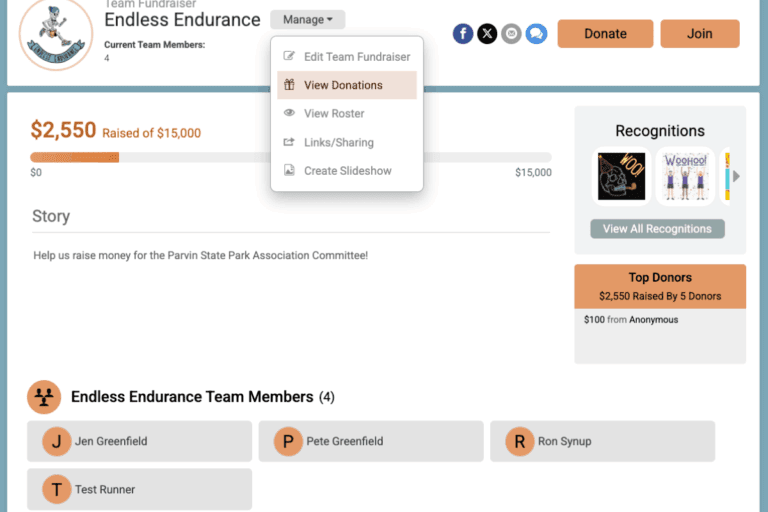Open Ron Synup's member card
The height and width of the screenshot is (512, 768).
point(602,441)
